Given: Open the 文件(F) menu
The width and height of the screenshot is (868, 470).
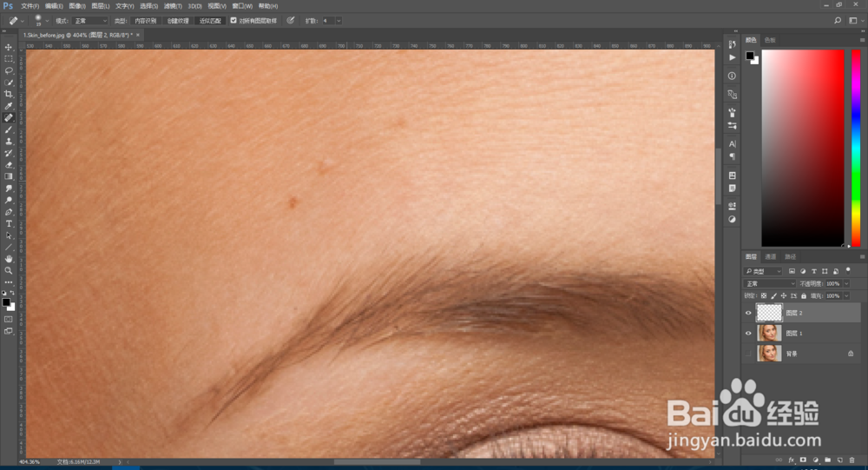Looking at the screenshot, I should (30, 6).
